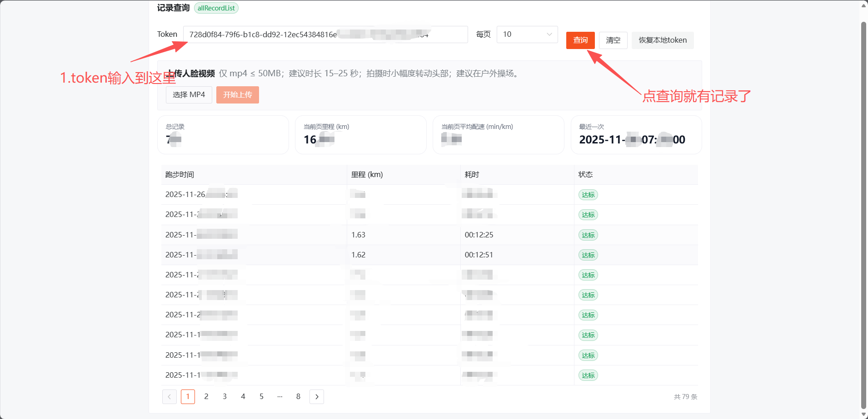Click the previous page arrow
This screenshot has width=868, height=419.
[x=169, y=397]
